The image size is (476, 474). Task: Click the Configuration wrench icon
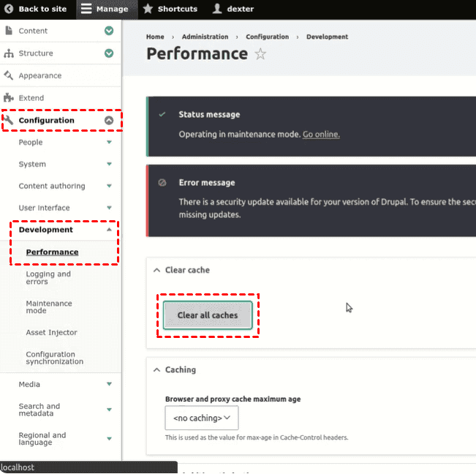tap(9, 120)
